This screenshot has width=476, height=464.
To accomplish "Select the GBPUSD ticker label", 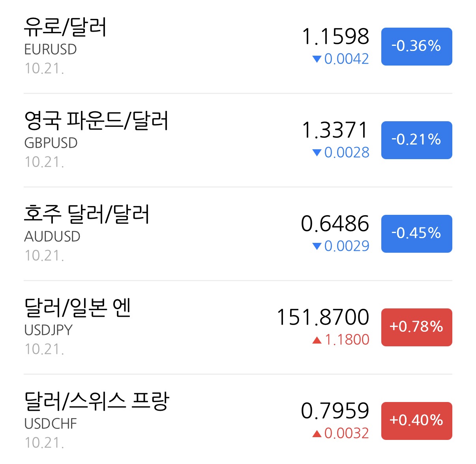I will point(51,143).
